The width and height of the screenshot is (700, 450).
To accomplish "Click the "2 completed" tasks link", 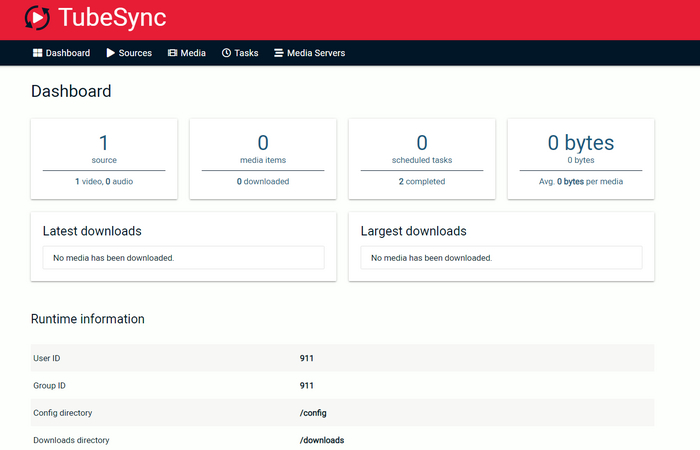I will tap(422, 182).
